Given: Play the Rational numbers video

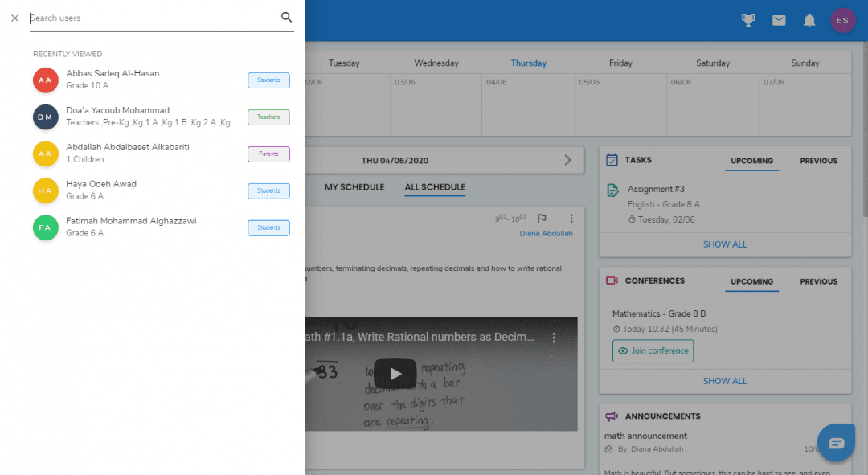Looking at the screenshot, I should (395, 373).
